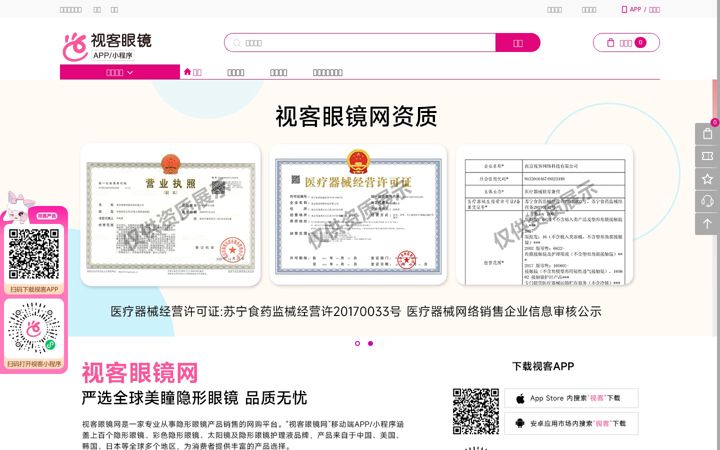Open the sidebar coupon ticket icon
Viewport: 720px width, 450px height.
(x=707, y=157)
